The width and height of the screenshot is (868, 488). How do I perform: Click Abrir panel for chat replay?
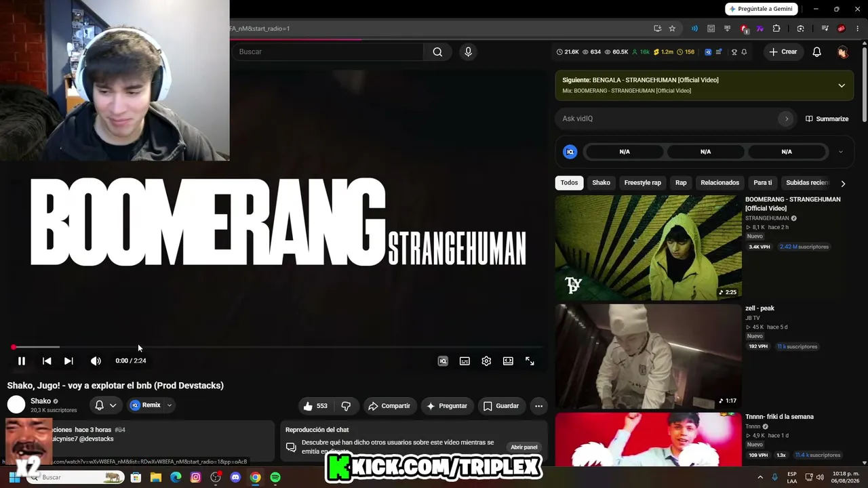point(524,447)
